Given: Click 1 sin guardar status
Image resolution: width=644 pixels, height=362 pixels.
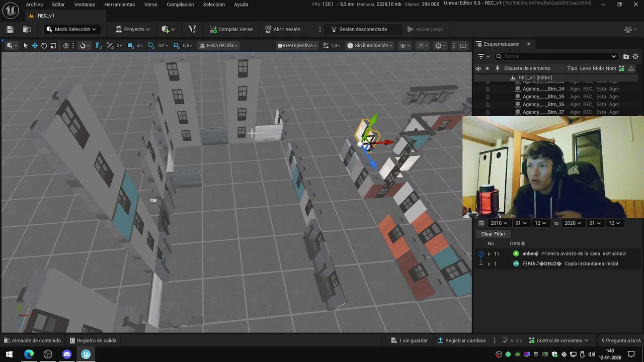Looking at the screenshot, I should click(x=409, y=341).
